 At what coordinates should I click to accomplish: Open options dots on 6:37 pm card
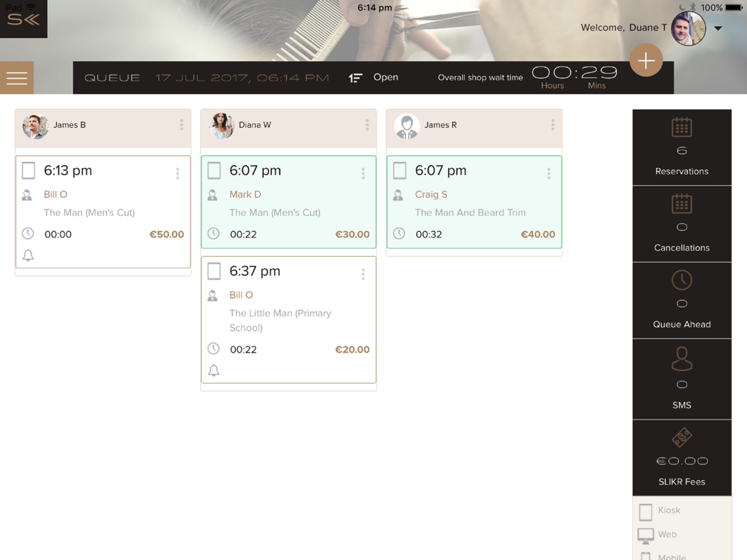click(363, 274)
